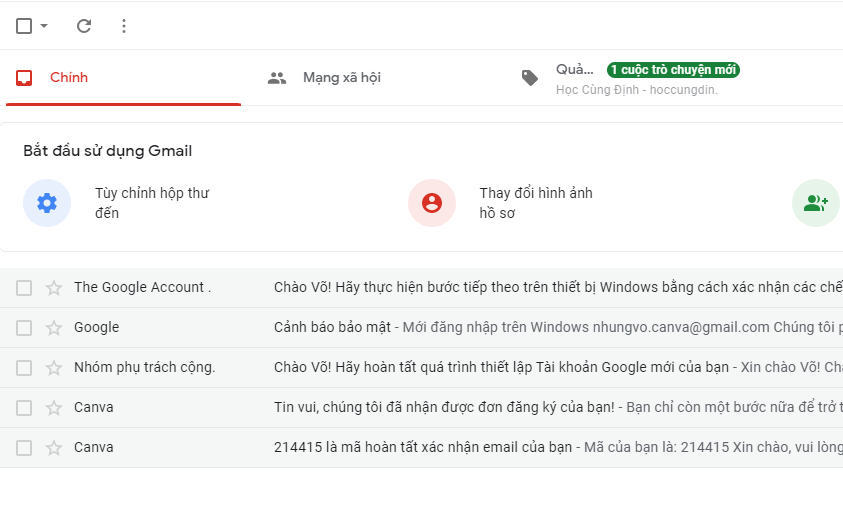The width and height of the screenshot is (843, 505).
Task: Click 'Học Cùng Định - hoccungdin.' preview text
Action: point(637,90)
